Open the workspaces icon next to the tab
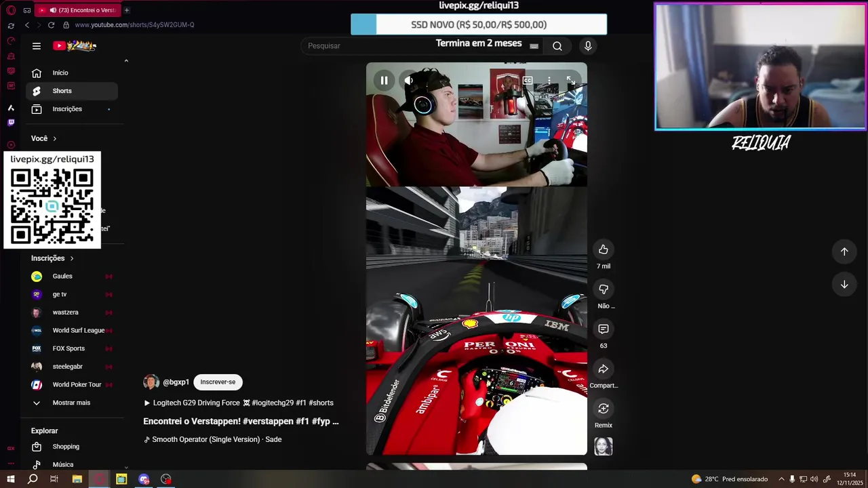The width and height of the screenshot is (868, 488). pos(27,10)
